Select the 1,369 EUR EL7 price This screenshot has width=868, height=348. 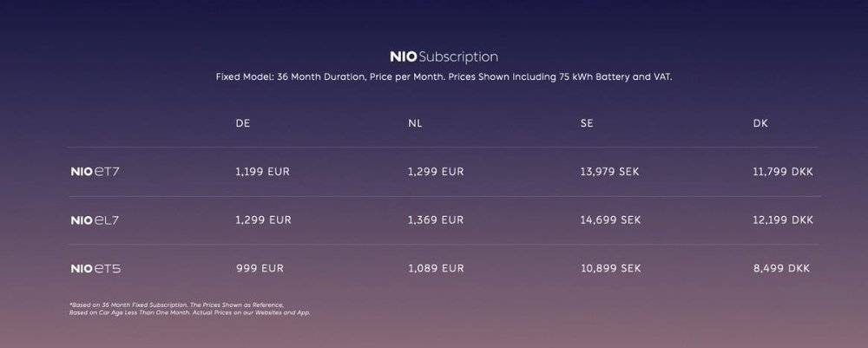[x=436, y=220]
